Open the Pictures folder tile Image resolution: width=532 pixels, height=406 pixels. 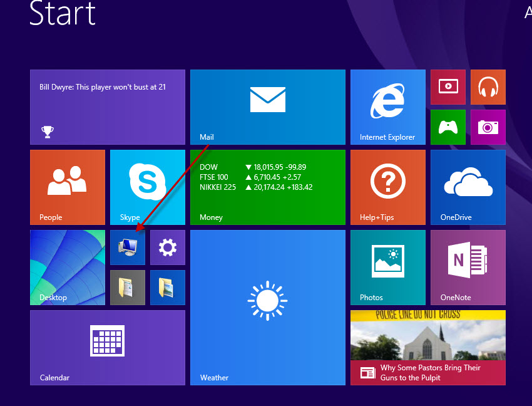(167, 287)
